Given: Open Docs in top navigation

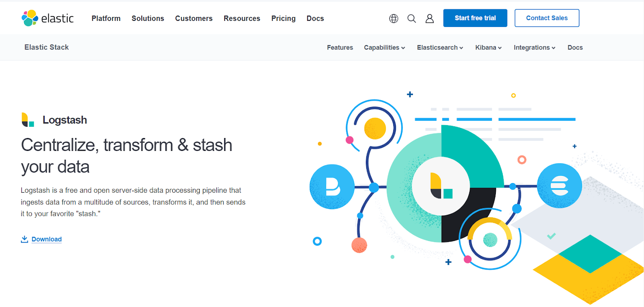Looking at the screenshot, I should 315,19.
